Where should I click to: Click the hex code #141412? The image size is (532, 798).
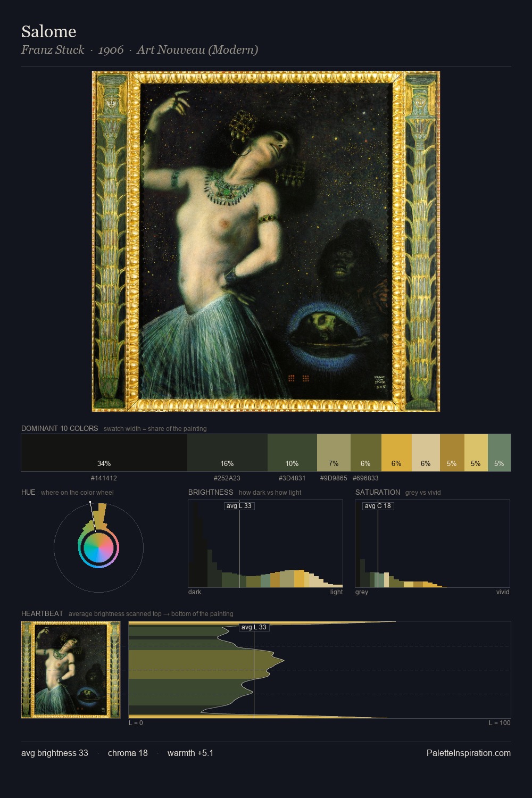point(104,478)
